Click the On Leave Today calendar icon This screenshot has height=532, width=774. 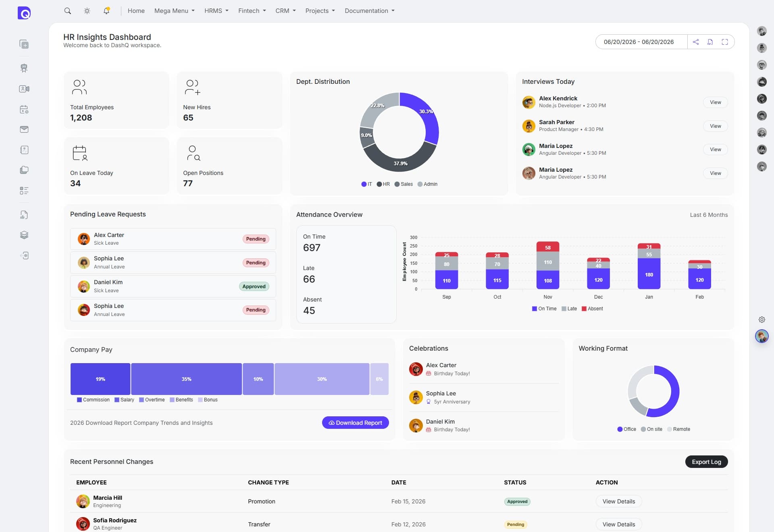tap(80, 153)
